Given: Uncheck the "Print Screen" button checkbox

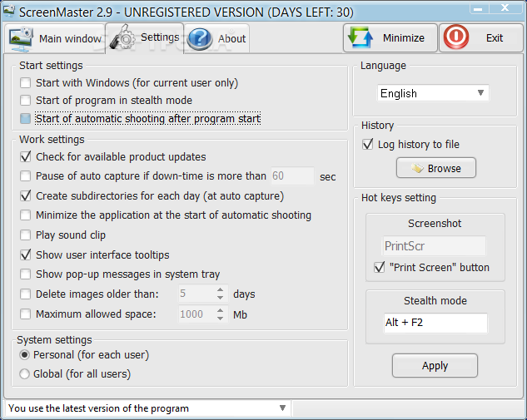Looking at the screenshot, I should (379, 267).
